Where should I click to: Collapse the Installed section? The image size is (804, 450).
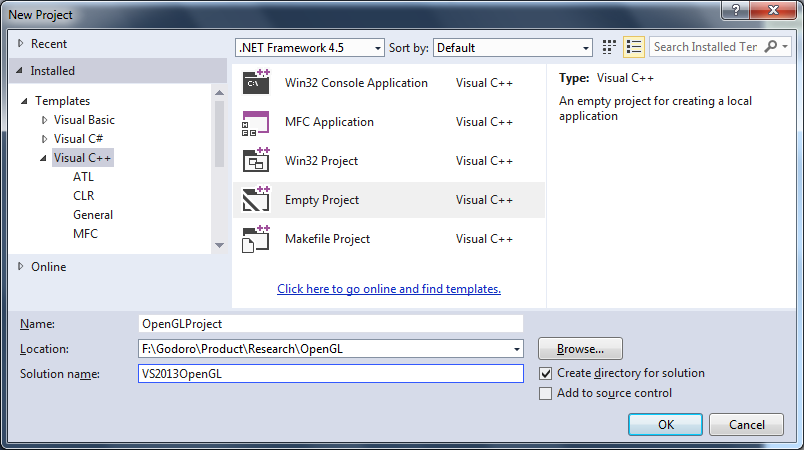(x=19, y=70)
